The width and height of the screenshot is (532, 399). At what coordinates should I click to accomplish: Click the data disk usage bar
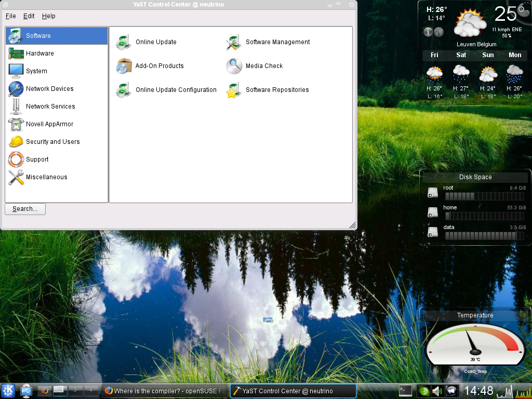(484, 236)
